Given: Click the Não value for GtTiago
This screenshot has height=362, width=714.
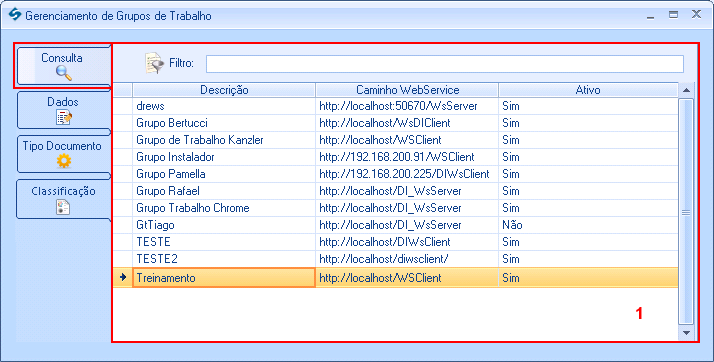Looking at the screenshot, I should 512,225.
